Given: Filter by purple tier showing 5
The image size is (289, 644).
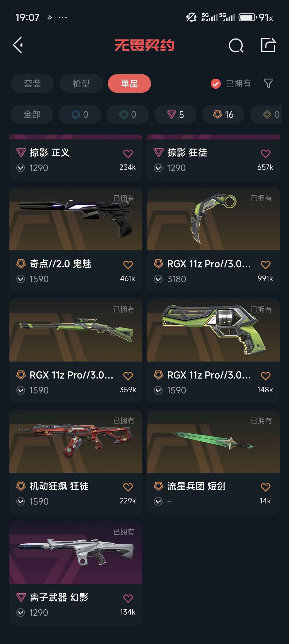Looking at the screenshot, I should [175, 114].
